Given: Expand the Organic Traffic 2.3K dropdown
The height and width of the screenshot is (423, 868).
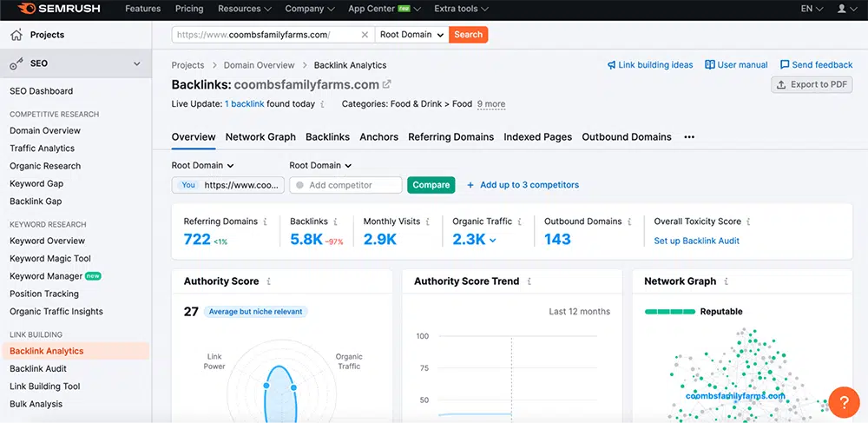Looking at the screenshot, I should pyautogui.click(x=493, y=241).
